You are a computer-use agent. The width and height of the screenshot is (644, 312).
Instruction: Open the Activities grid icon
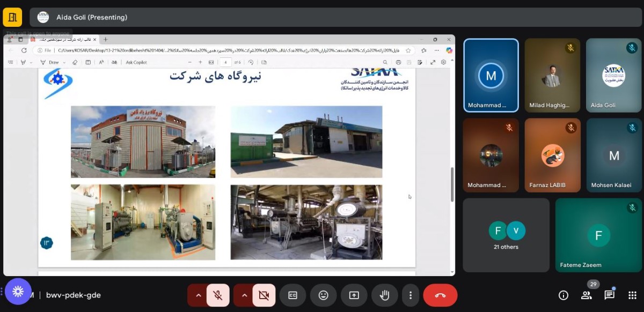tap(632, 295)
